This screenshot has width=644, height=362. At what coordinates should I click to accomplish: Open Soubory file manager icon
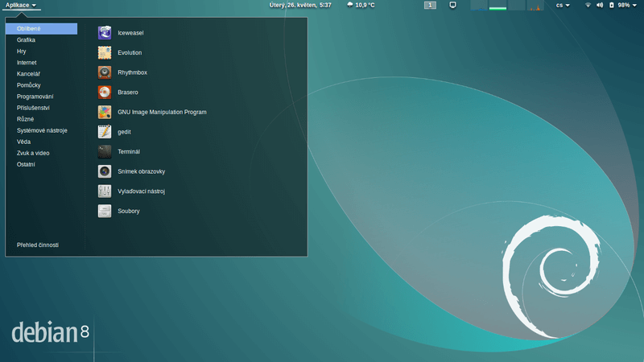[105, 211]
